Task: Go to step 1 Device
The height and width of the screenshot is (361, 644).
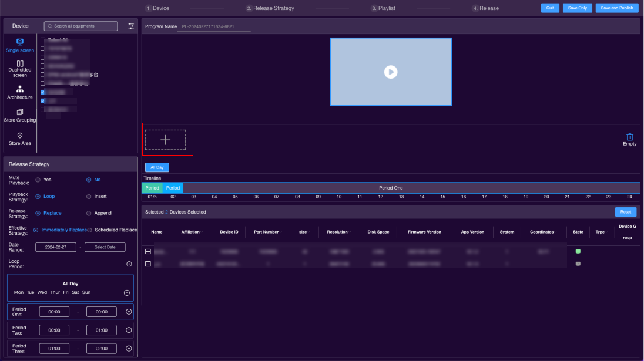Action: (x=157, y=8)
